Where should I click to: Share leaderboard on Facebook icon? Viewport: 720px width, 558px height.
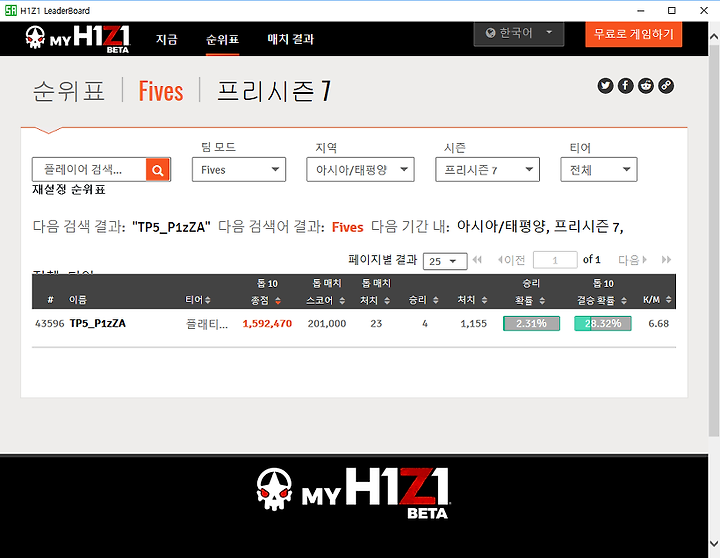(x=625, y=85)
